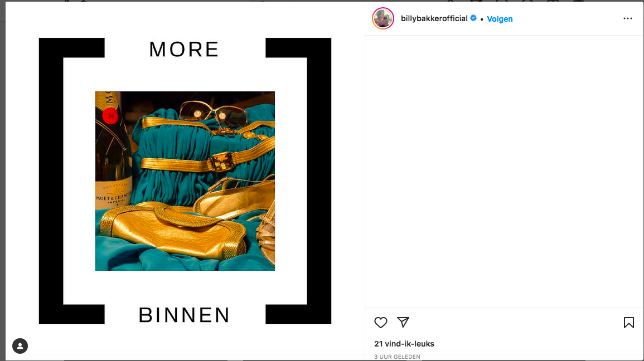Click the empty comments area
Screen dimensions: 644x361
tap(504, 172)
